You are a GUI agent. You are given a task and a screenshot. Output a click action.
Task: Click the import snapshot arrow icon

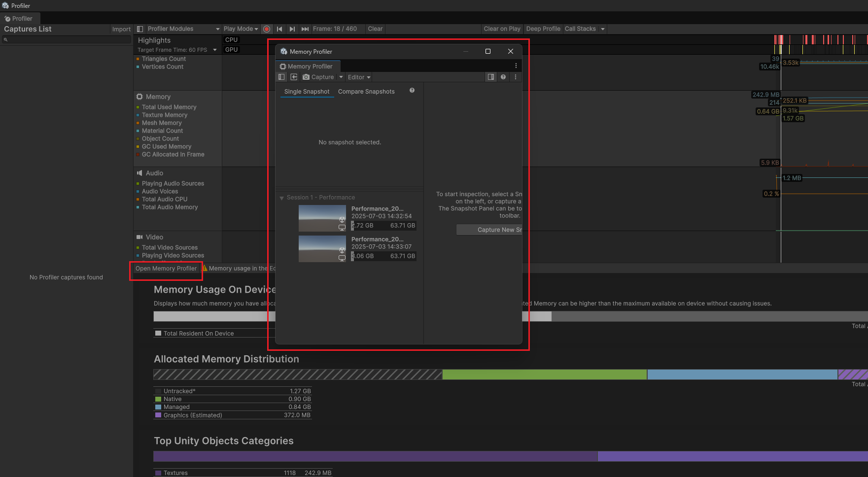[x=294, y=77]
